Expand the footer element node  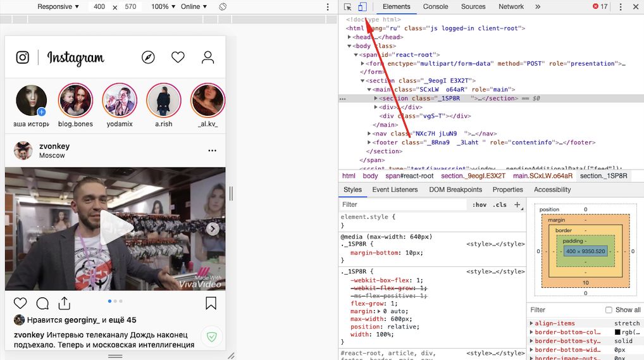[x=369, y=142]
